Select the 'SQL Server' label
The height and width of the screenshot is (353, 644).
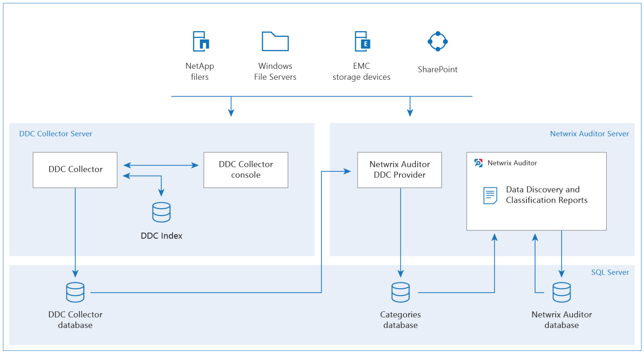[x=610, y=272]
